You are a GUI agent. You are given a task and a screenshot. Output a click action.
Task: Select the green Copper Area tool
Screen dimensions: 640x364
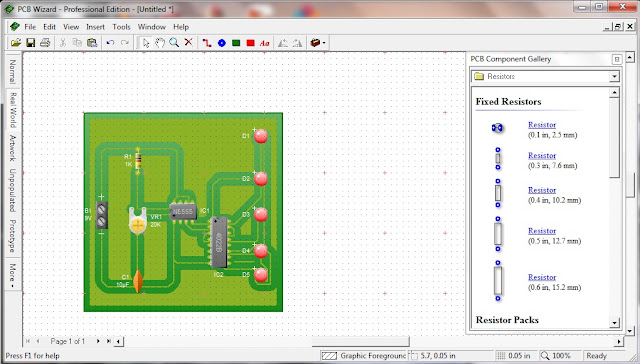click(236, 43)
